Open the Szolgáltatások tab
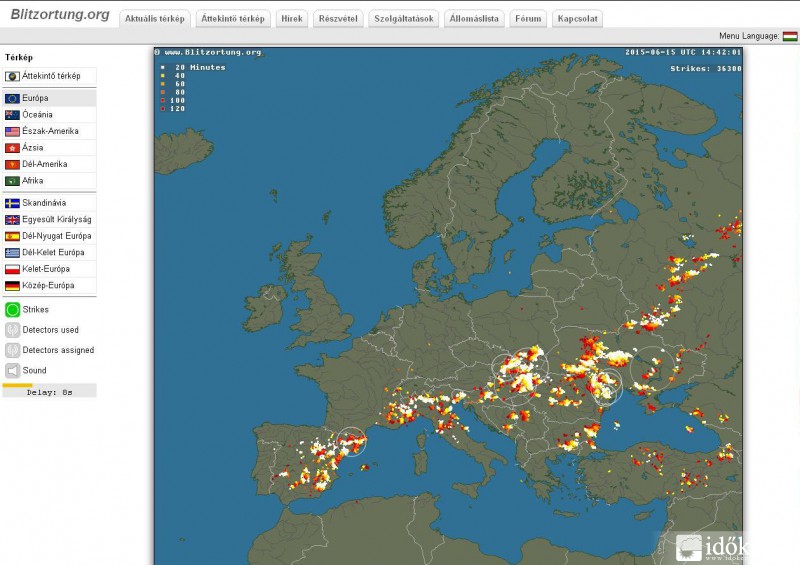The width and height of the screenshot is (800, 565). tap(404, 19)
